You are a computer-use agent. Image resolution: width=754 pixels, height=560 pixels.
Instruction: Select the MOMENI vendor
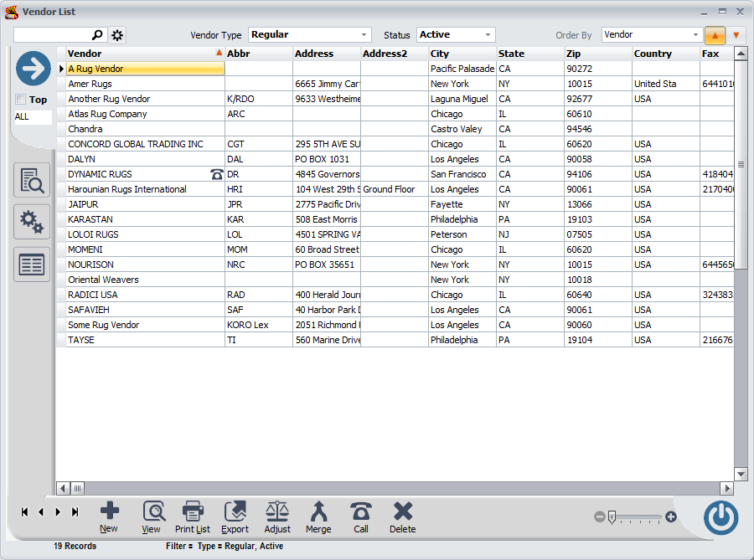point(145,249)
